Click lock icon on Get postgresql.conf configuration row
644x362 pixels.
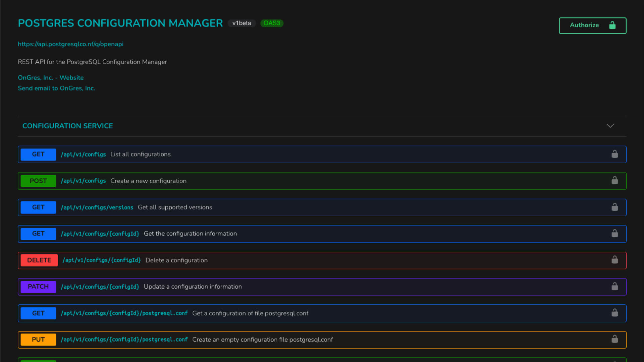614,313
